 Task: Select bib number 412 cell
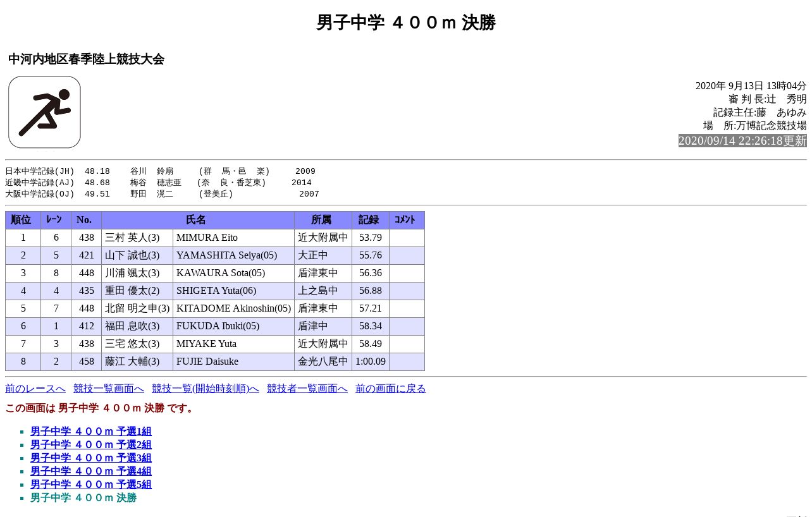(86, 326)
